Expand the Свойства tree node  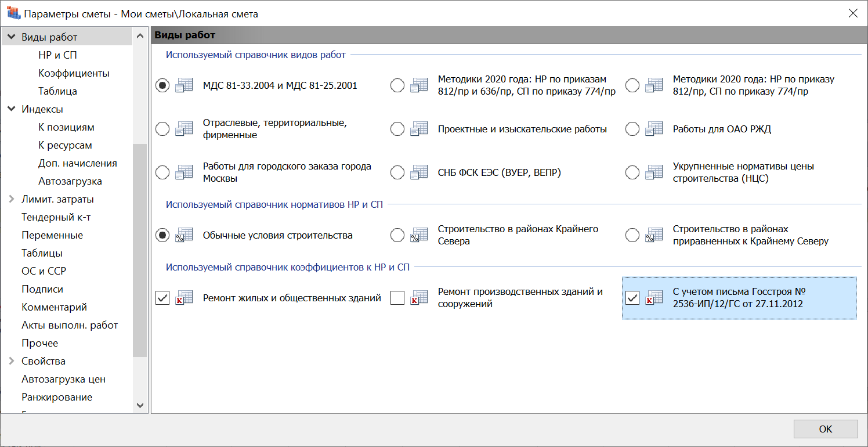click(12, 361)
